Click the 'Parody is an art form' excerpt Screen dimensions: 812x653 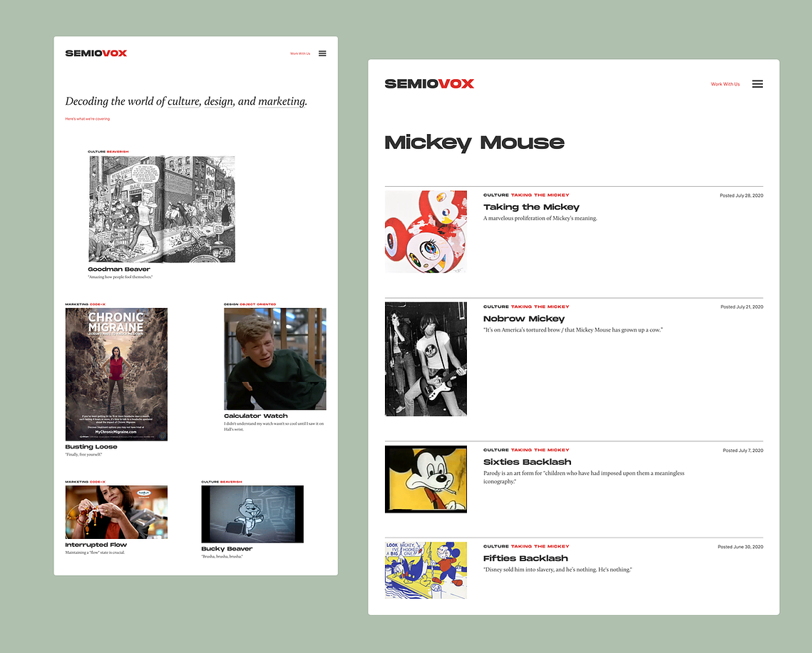584,478
